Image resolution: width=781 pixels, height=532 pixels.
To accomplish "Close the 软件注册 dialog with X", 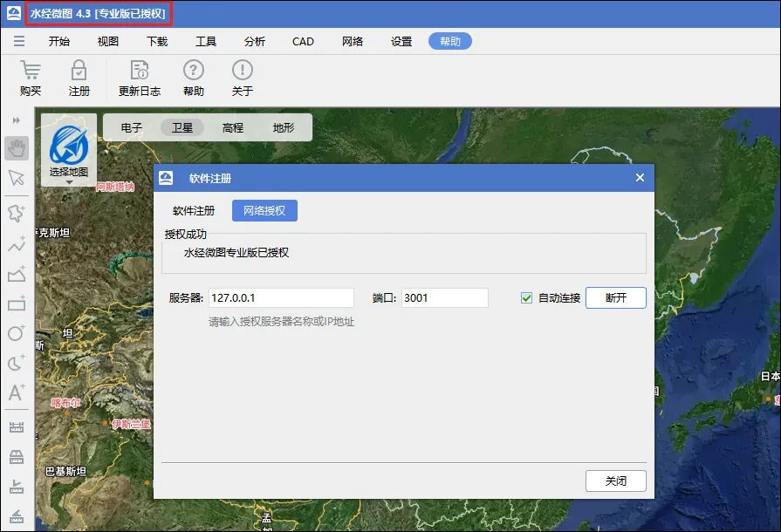I will pos(640,178).
